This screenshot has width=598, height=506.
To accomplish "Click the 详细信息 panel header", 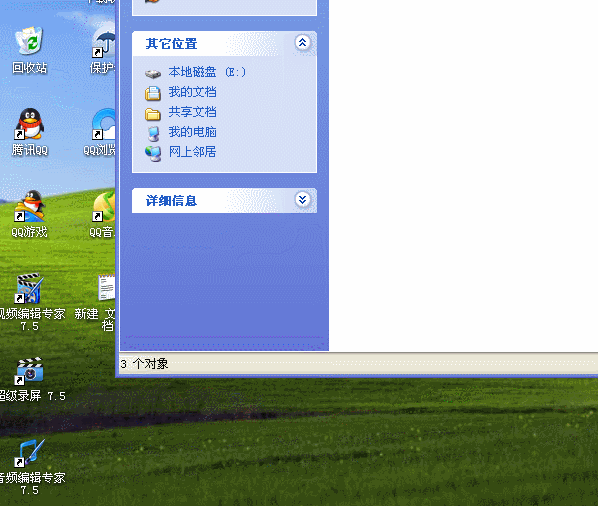I will click(224, 201).
